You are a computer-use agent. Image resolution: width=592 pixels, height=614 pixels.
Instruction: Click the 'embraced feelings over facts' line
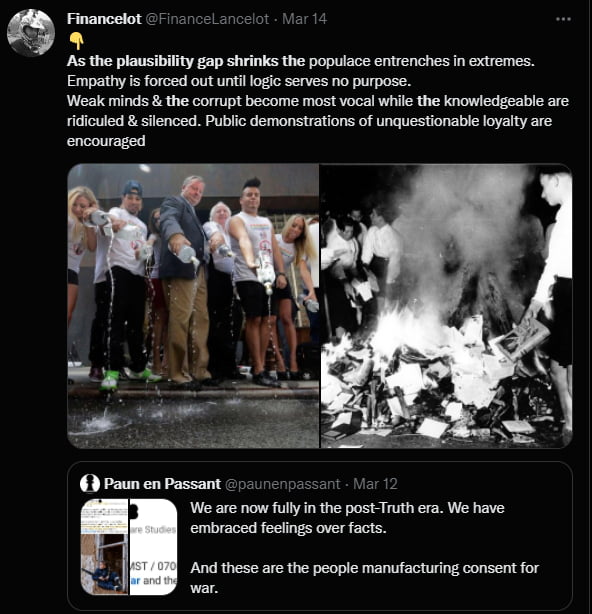[x=288, y=528]
